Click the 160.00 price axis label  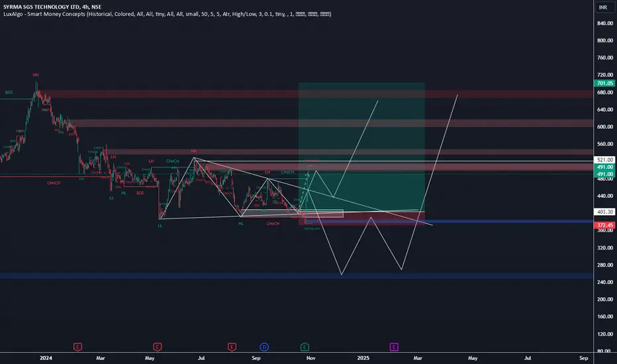[x=605, y=316]
